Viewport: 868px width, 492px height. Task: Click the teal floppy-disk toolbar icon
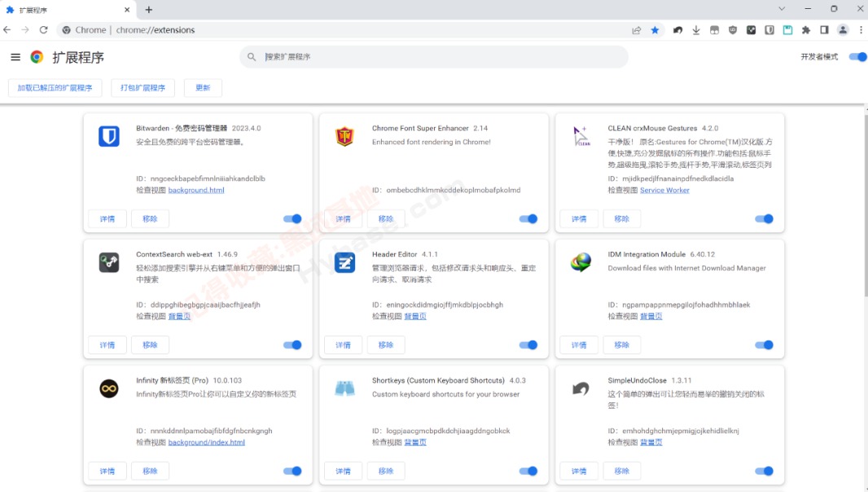787,30
